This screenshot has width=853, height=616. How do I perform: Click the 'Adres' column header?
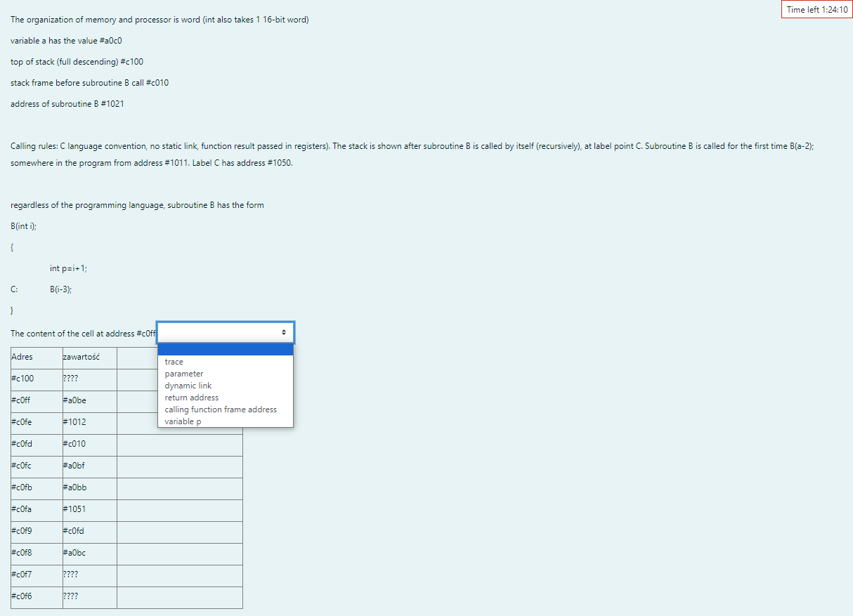pos(37,357)
